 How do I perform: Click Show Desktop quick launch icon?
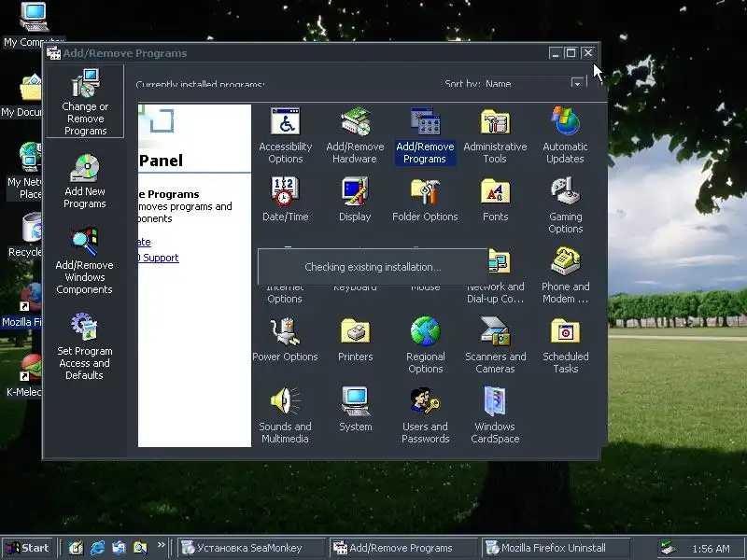(x=77, y=548)
